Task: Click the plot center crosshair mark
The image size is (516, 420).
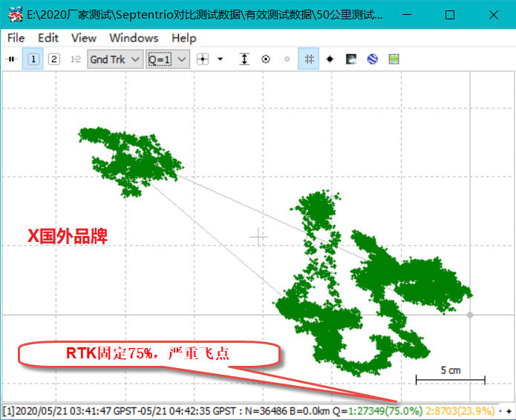Action: (258, 237)
